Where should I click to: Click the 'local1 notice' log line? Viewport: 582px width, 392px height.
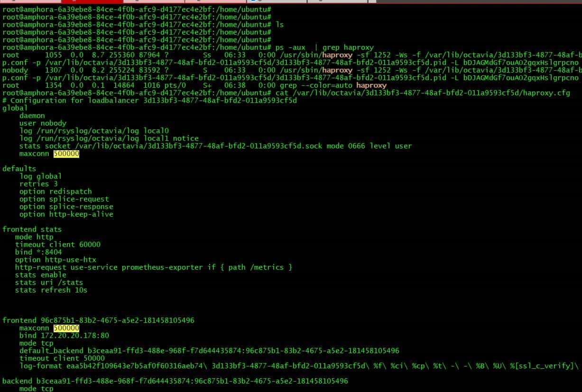tap(109, 138)
